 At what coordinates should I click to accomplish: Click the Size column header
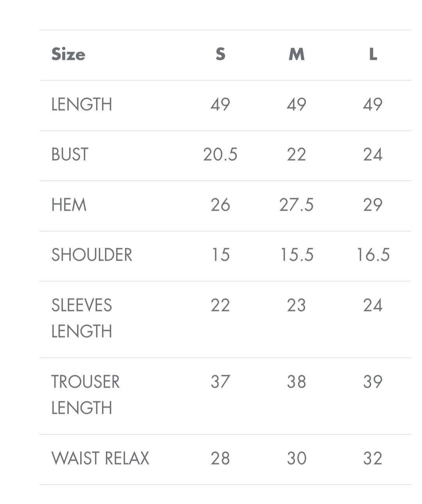(x=68, y=54)
